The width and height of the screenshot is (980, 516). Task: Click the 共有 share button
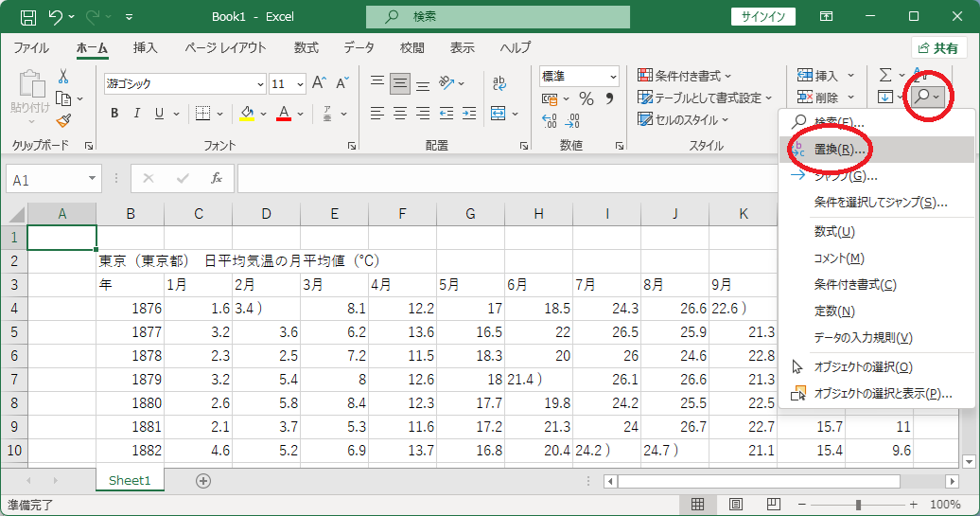(938, 48)
